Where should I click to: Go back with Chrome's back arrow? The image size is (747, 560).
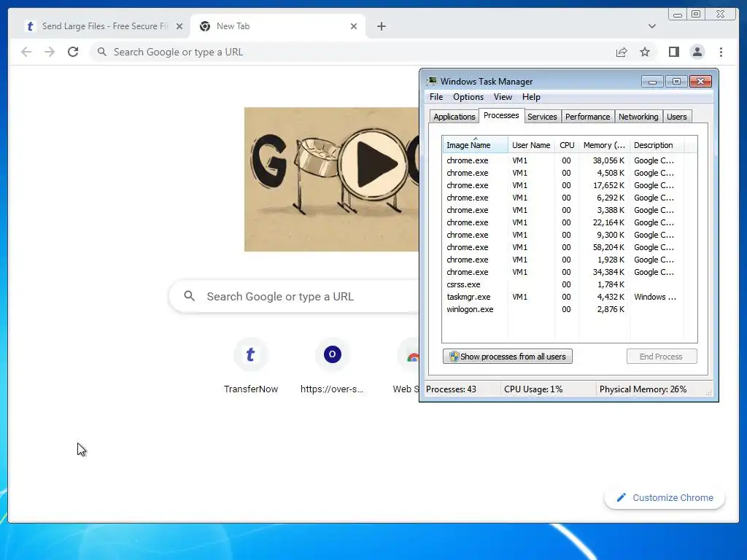[26, 52]
